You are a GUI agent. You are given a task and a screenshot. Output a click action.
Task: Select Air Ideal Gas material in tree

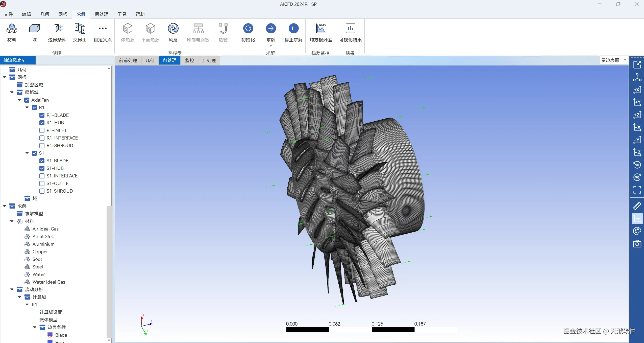pos(45,229)
